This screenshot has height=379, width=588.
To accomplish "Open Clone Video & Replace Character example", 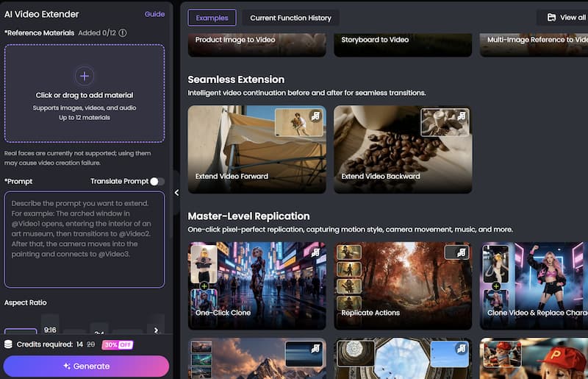I will (x=534, y=286).
